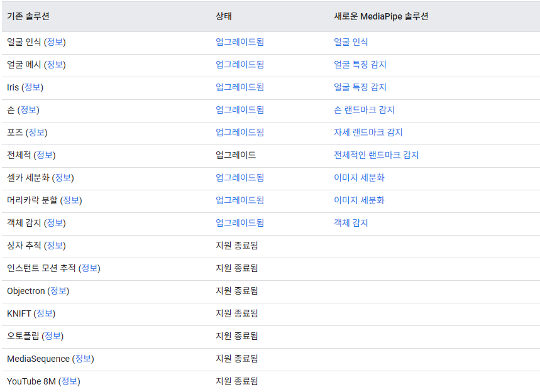This screenshot has width=540, height=392.
Task: Click 업그레이드됨 status in 얼굴 메시 row
Action: 240,65
